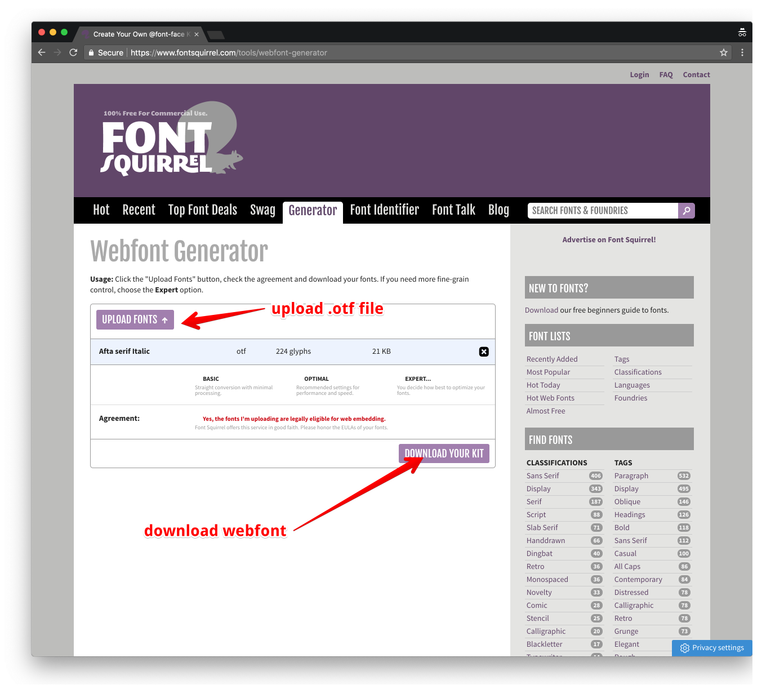Open the Hot tab
784x698 pixels.
tap(101, 210)
